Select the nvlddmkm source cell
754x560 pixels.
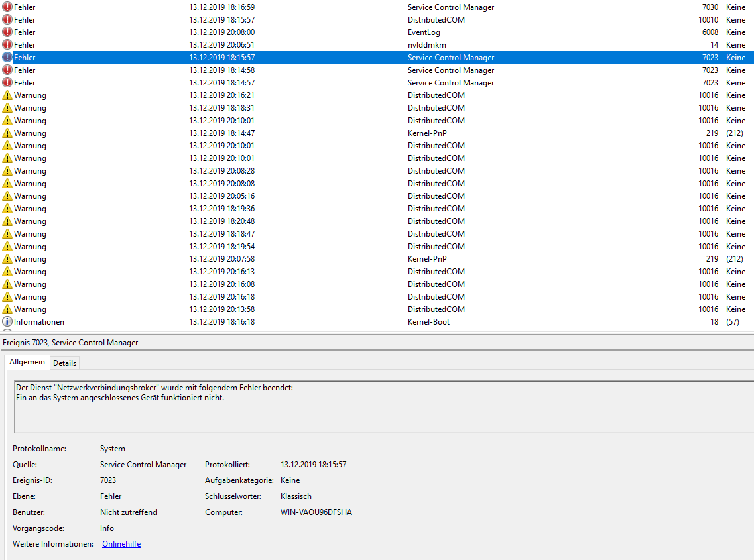[x=427, y=44]
